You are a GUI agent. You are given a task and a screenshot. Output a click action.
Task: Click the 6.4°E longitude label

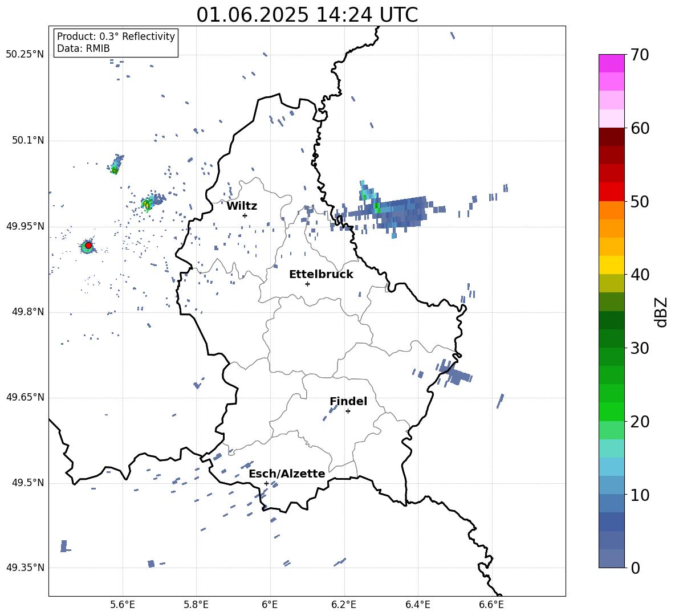[417, 605]
